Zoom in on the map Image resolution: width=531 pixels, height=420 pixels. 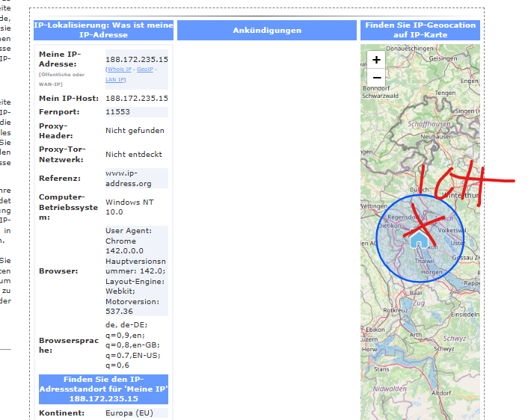pos(376,60)
